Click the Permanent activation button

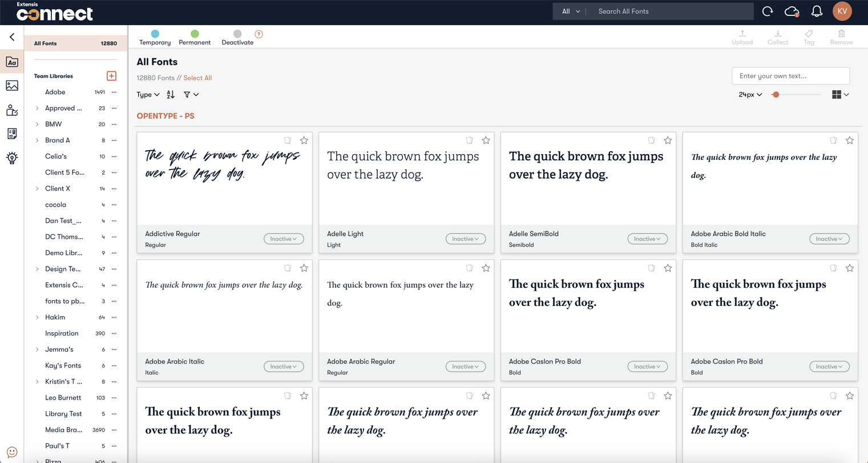(x=195, y=38)
